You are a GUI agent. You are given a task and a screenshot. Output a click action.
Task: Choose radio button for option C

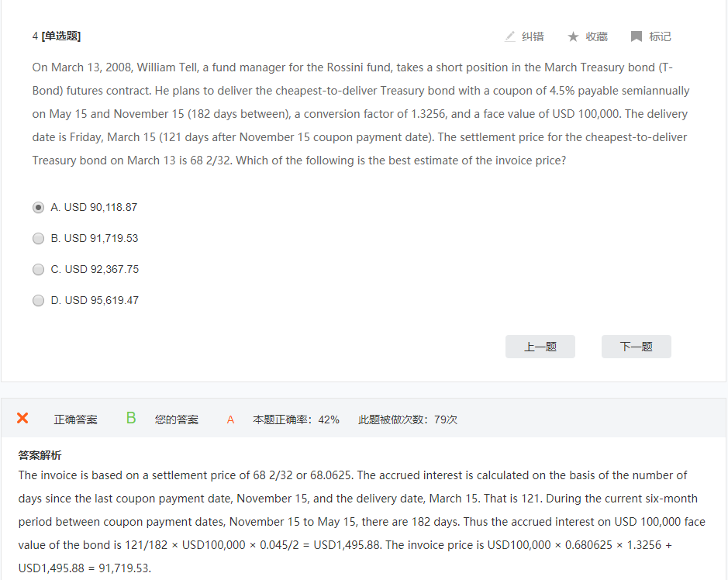(39, 269)
